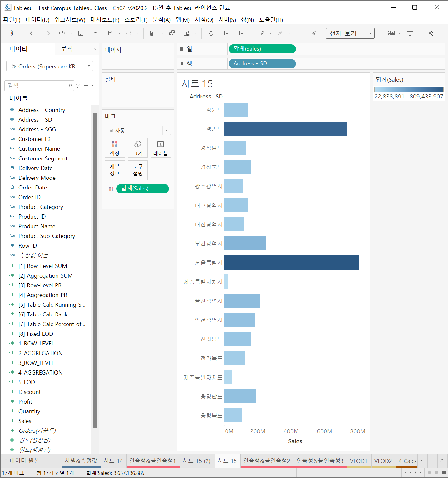Click the next sheet navigation arrow

416,472
